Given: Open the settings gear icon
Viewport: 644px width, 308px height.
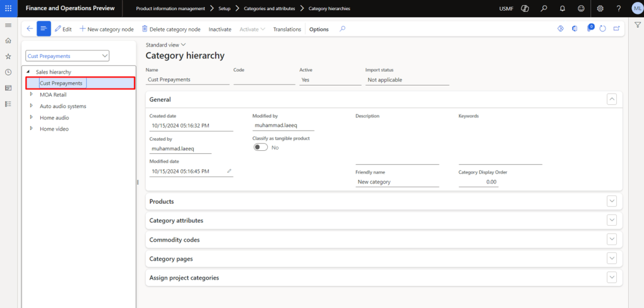Looking at the screenshot, I should pos(600,8).
